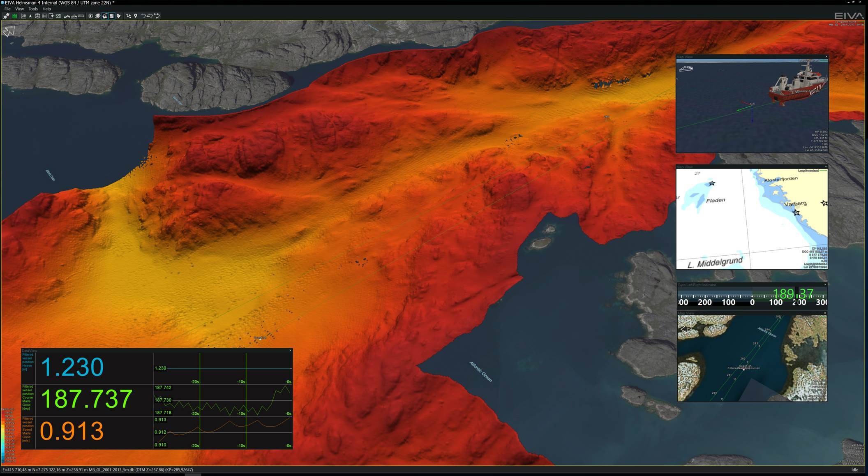Click the Atlantic Ocean label in satellite map

[767, 332]
